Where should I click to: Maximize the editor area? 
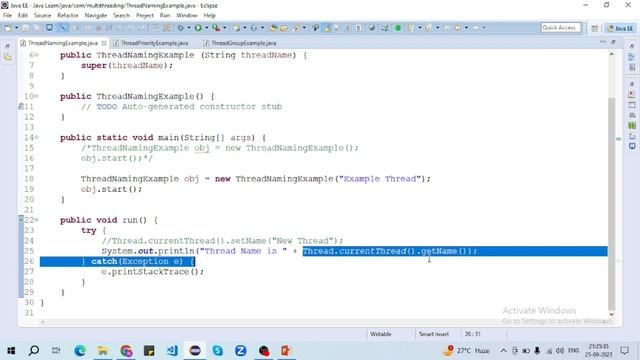(613, 42)
